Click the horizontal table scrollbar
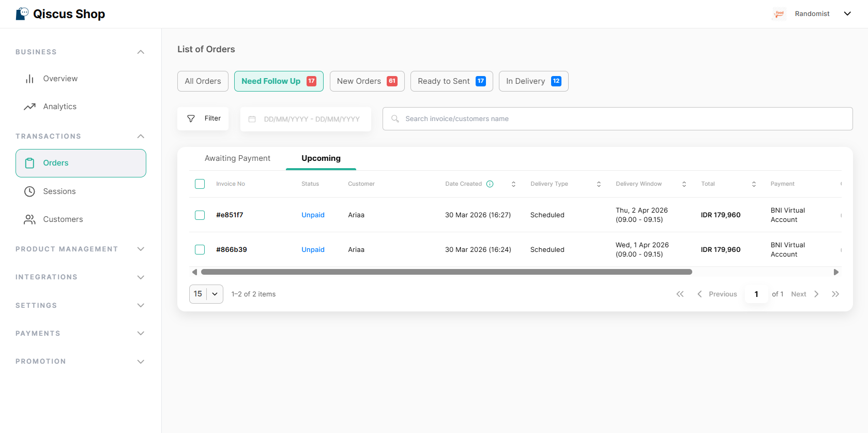This screenshot has width=868, height=433. coord(446,272)
